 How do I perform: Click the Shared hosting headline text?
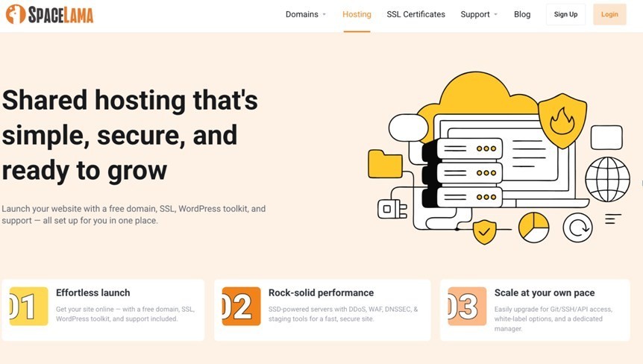[x=130, y=135]
